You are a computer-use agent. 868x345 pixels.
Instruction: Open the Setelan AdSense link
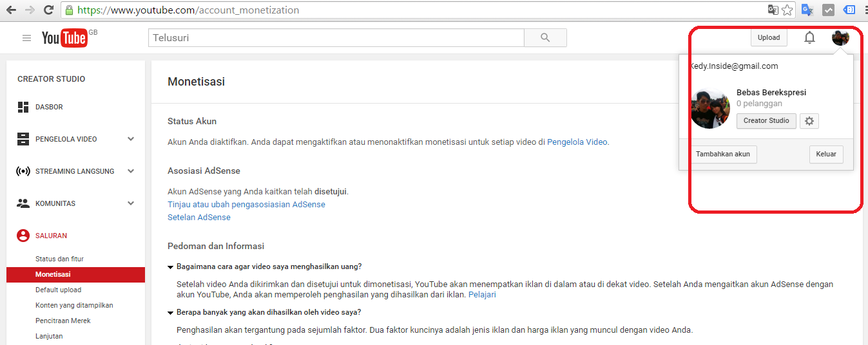[199, 218]
